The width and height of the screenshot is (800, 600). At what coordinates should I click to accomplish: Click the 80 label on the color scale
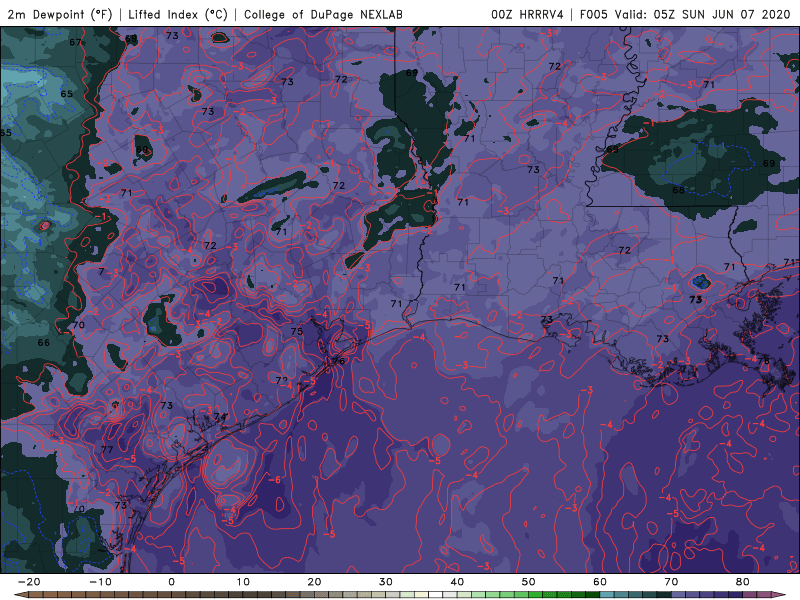point(743,582)
